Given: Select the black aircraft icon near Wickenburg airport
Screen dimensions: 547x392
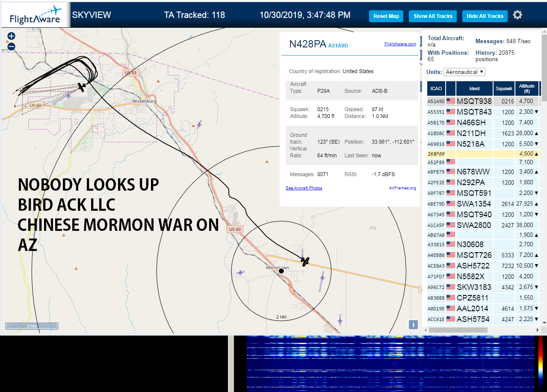Looking at the screenshot, I should point(82,87).
